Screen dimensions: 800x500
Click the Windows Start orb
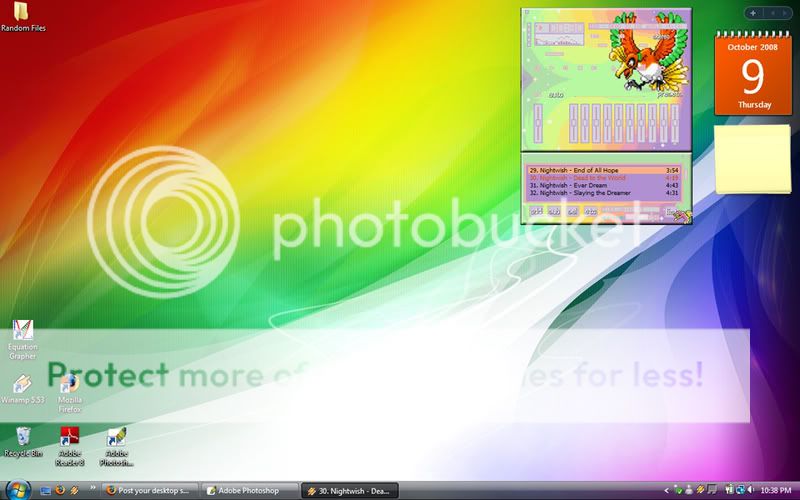tap(18, 490)
